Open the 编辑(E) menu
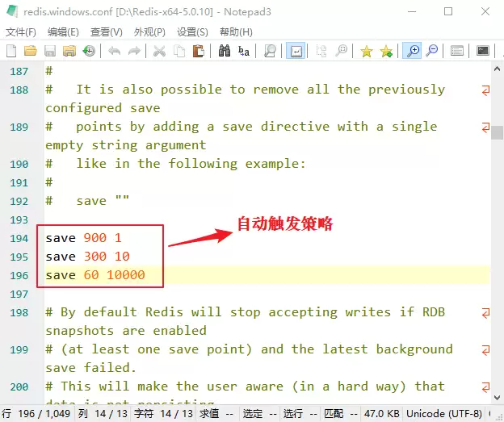The width and height of the screenshot is (504, 422). (63, 32)
